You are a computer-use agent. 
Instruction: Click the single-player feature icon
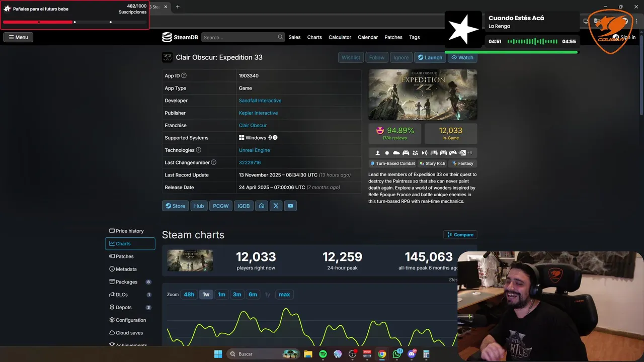coord(378,153)
